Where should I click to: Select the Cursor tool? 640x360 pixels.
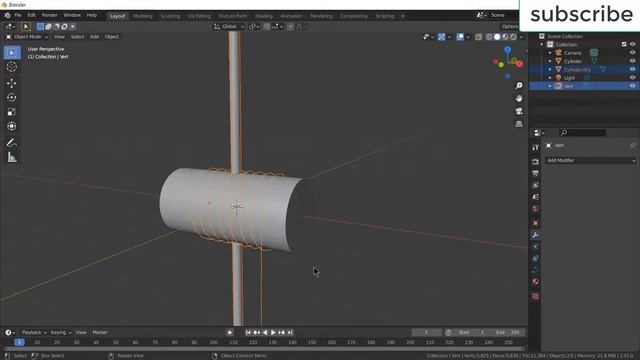click(12, 67)
